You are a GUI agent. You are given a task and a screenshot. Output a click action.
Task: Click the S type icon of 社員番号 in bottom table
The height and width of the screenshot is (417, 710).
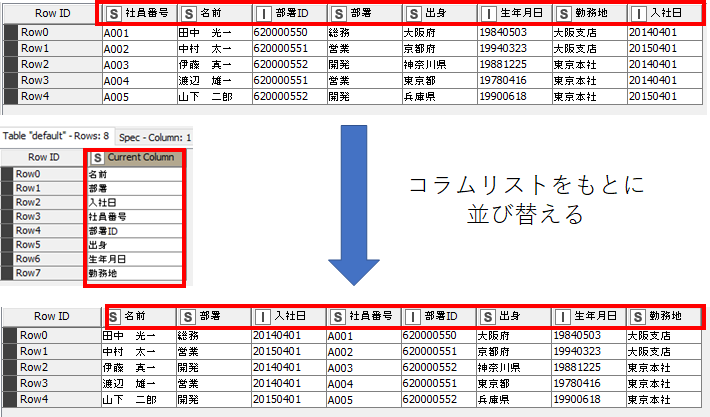click(338, 316)
